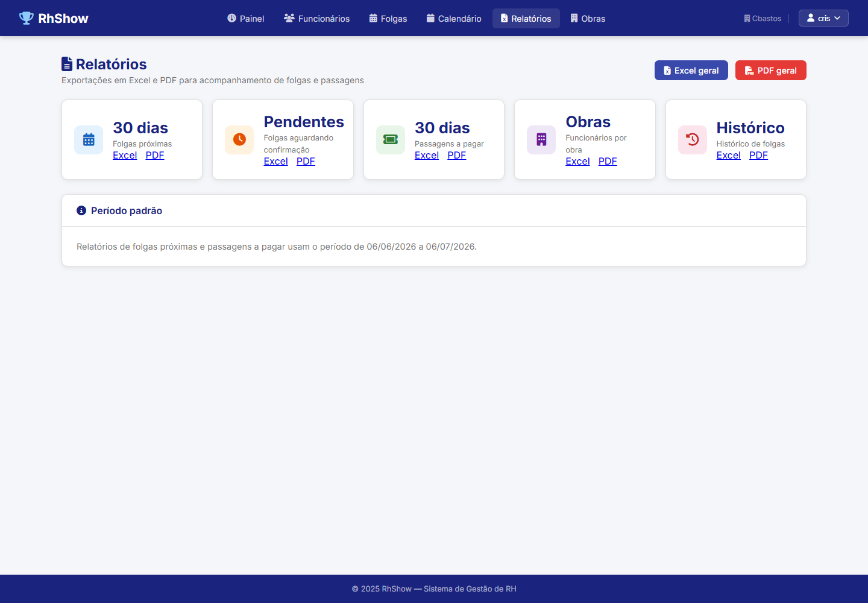868x603 pixels.
Task: Open the Folgas section
Action: tap(388, 19)
